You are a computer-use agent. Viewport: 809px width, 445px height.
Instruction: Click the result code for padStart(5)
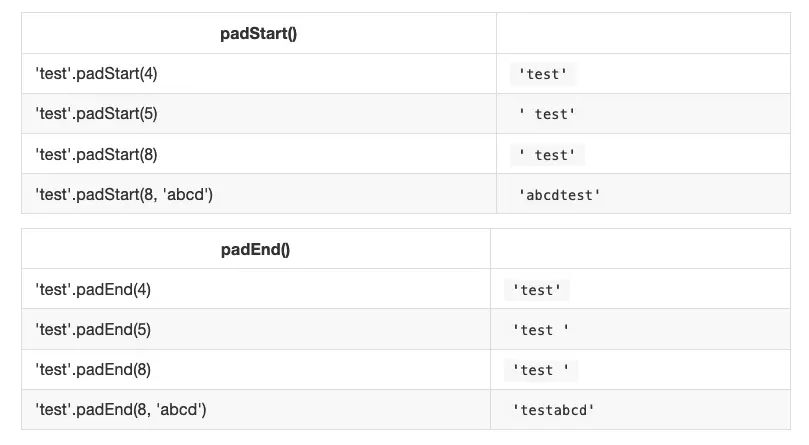pyautogui.click(x=547, y=114)
